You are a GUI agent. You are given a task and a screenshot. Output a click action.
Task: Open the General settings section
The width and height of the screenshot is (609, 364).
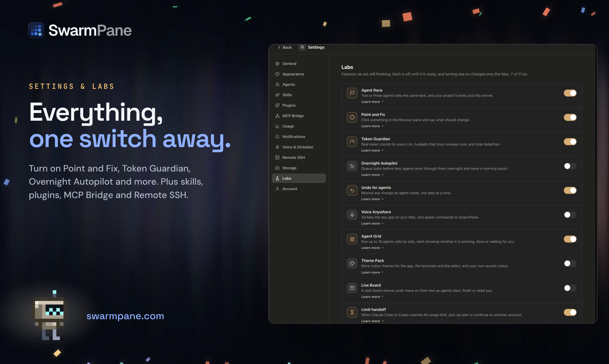[299, 63]
